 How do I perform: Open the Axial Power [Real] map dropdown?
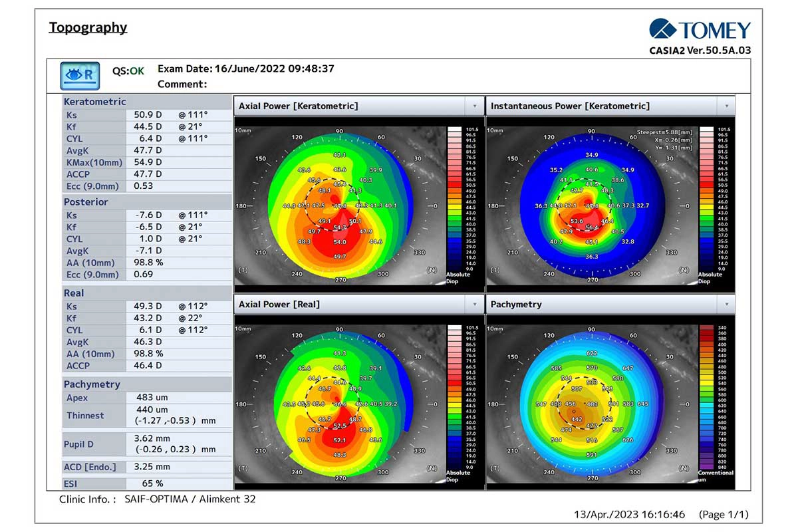pyautogui.click(x=474, y=305)
